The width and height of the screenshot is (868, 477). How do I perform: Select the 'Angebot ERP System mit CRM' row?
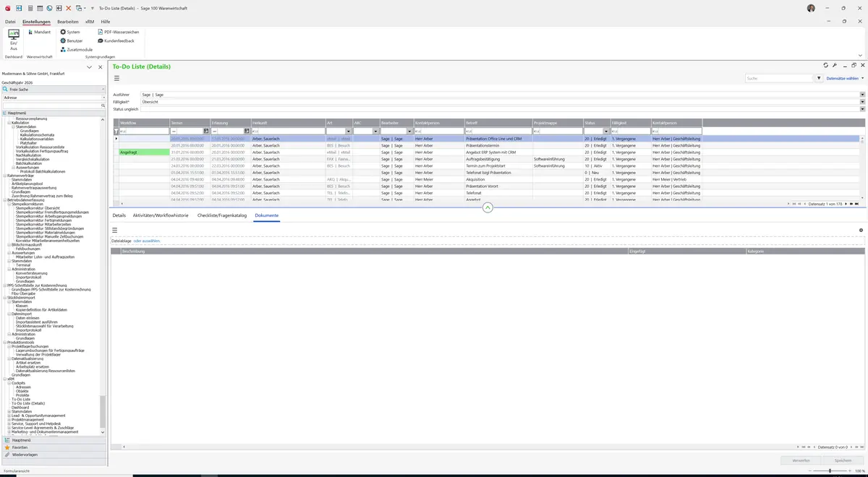[x=487, y=152]
